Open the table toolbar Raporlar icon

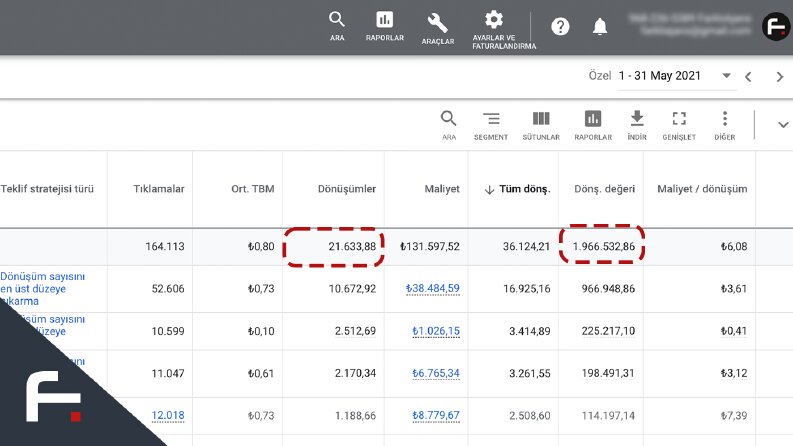click(x=593, y=125)
